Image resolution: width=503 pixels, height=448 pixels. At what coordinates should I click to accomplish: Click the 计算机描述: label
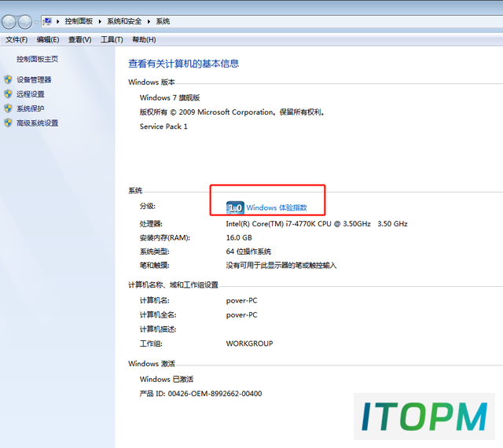(x=158, y=329)
